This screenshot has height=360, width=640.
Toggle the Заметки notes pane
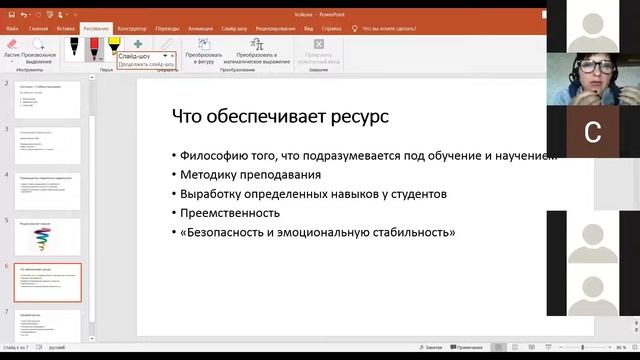[431, 347]
